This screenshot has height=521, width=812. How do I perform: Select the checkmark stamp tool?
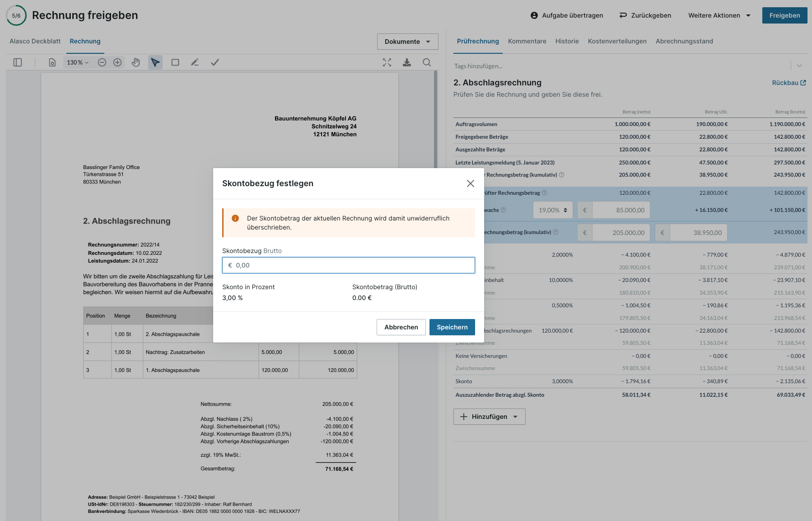point(215,62)
